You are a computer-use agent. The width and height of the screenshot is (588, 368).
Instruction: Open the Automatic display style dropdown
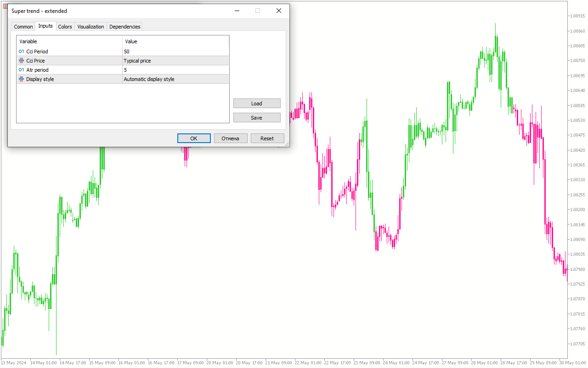point(175,79)
